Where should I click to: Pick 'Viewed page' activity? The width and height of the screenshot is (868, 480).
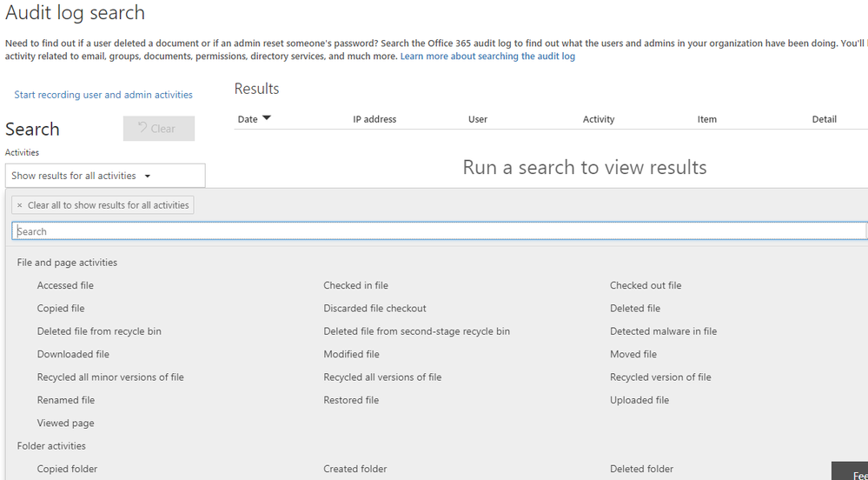tap(65, 423)
